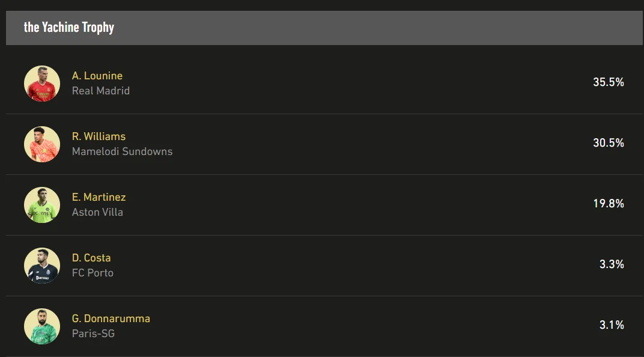644x357 pixels.
Task: Click D. Costa's player portrait
Action: click(x=42, y=266)
